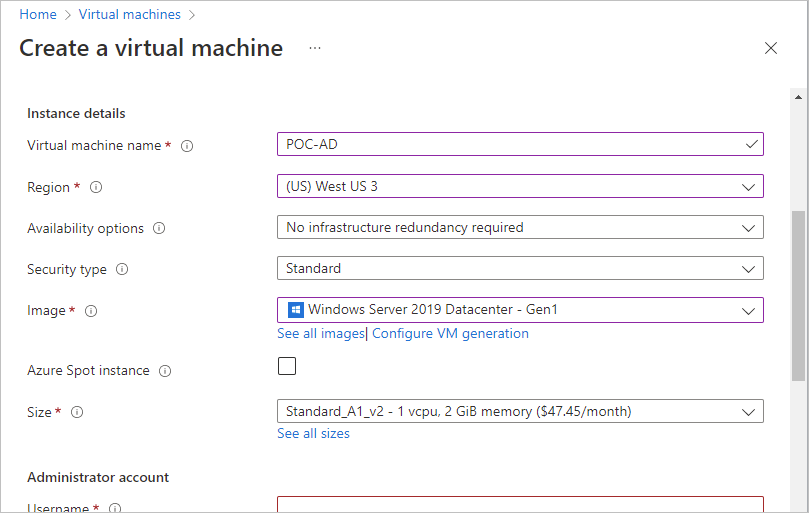Open the ellipsis more options menu
809x513 pixels.
(x=315, y=48)
